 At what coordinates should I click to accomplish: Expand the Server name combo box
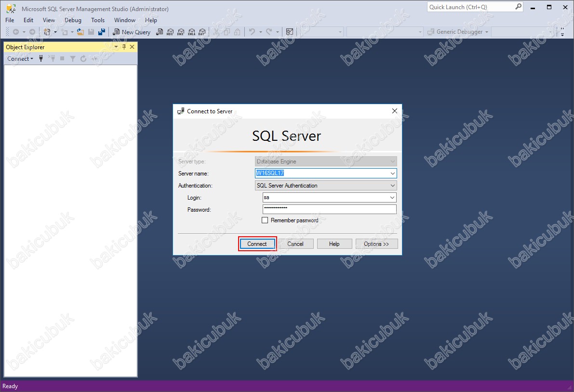click(392, 173)
